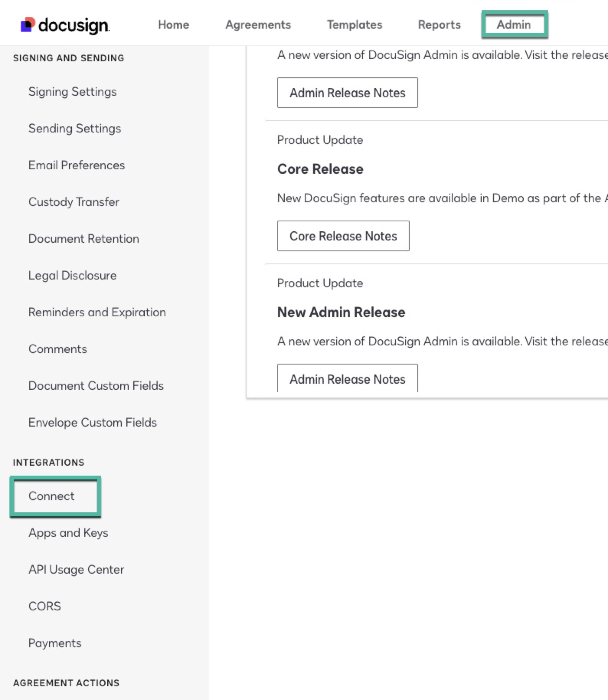
Task: Open Legal Disclosure configuration
Action: pos(72,275)
